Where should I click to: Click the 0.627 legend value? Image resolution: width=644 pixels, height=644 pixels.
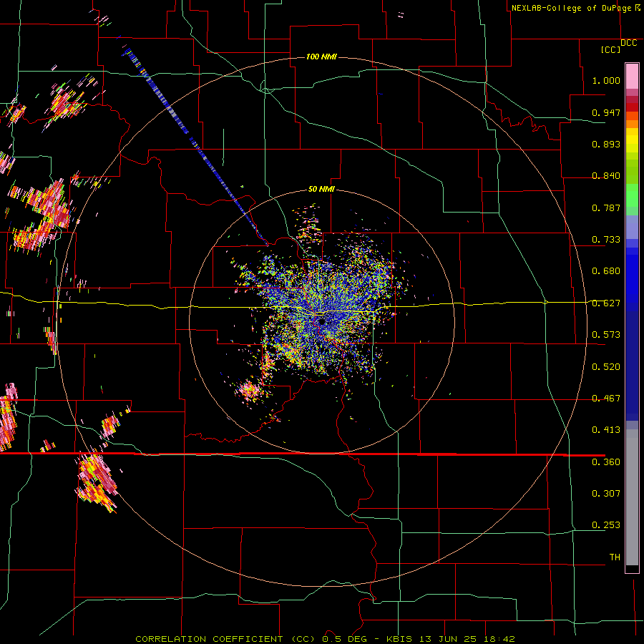pos(606,303)
